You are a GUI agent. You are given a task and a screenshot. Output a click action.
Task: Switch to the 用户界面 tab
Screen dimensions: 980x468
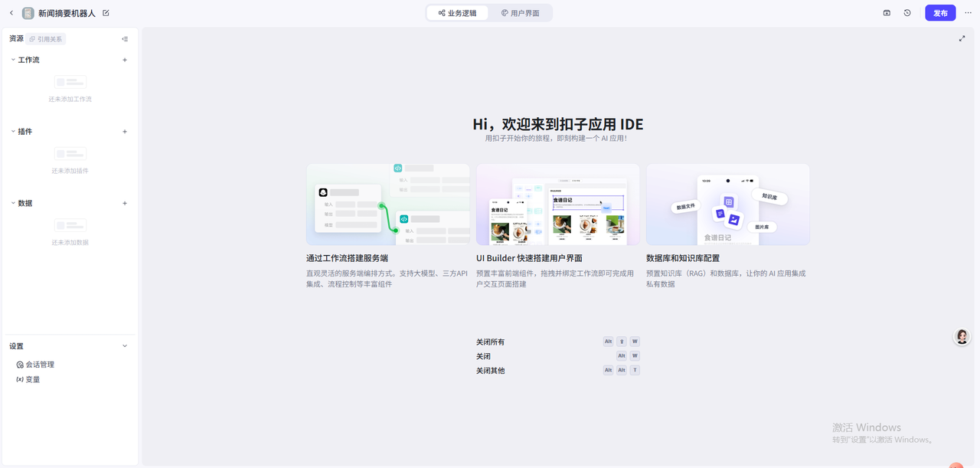(x=521, y=13)
